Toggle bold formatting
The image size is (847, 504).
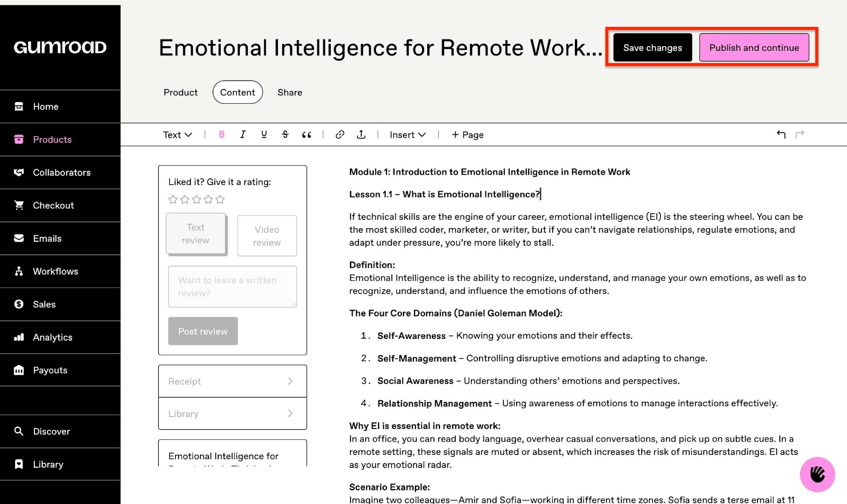222,134
